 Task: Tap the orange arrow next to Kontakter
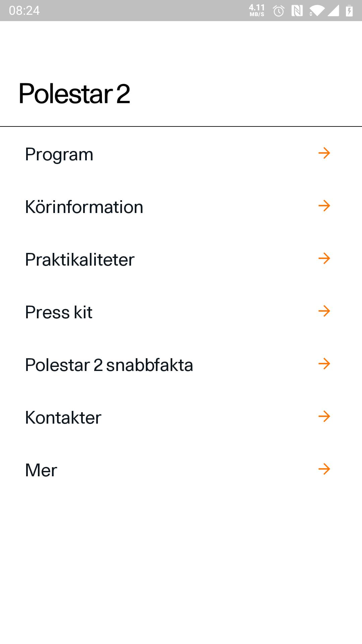324,417
